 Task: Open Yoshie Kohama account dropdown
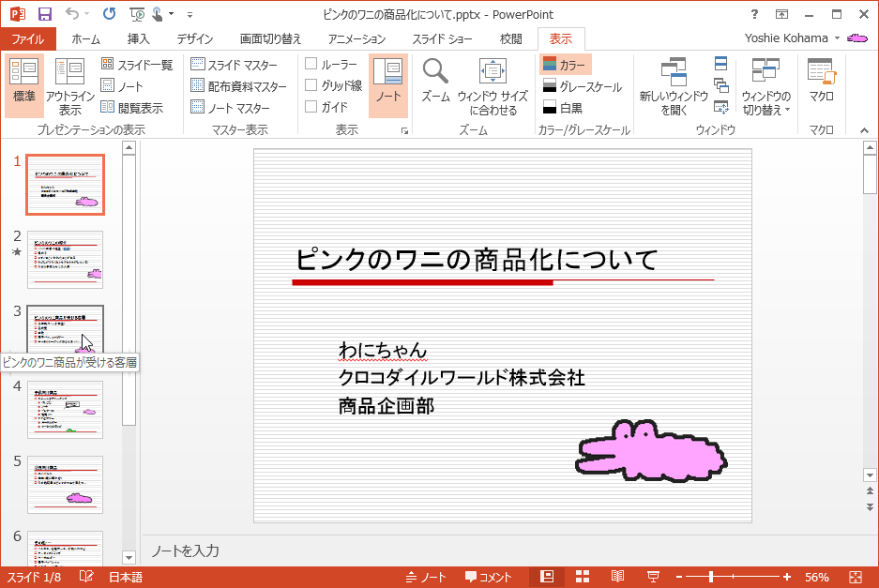[792, 38]
